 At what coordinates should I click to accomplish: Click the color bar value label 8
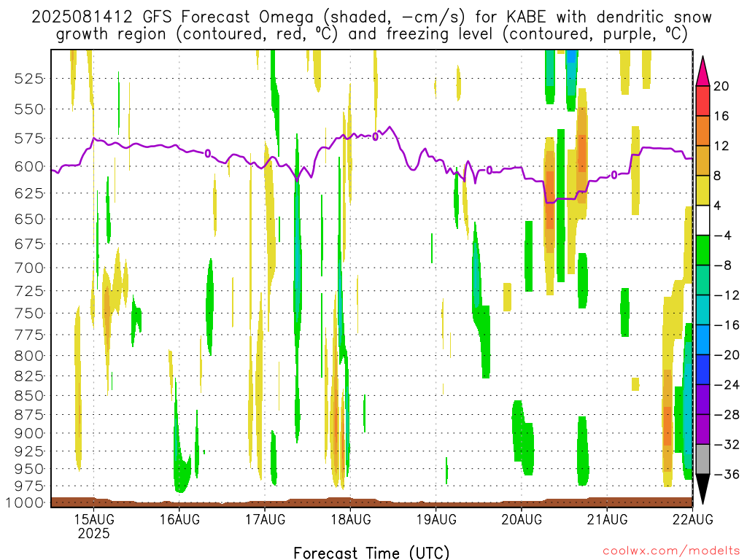718,176
